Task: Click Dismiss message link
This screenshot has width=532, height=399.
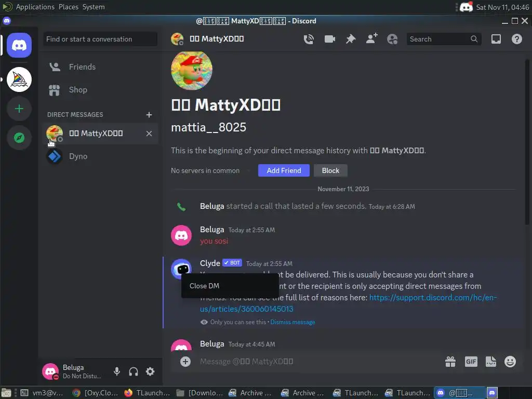Action: 292,322
